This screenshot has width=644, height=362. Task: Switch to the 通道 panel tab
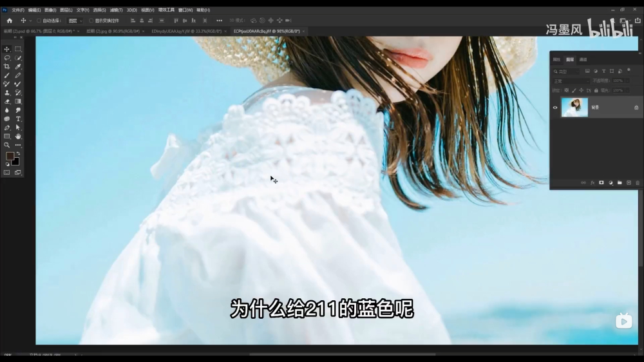tap(583, 59)
